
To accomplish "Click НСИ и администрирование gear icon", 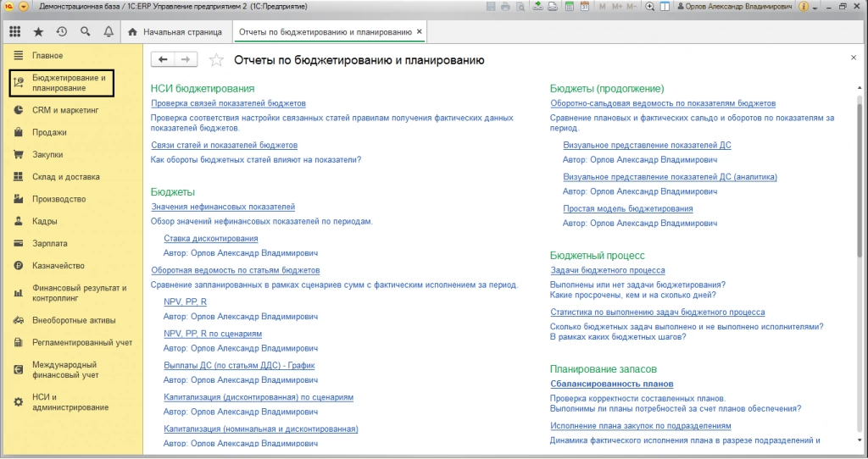I will click(x=19, y=402).
